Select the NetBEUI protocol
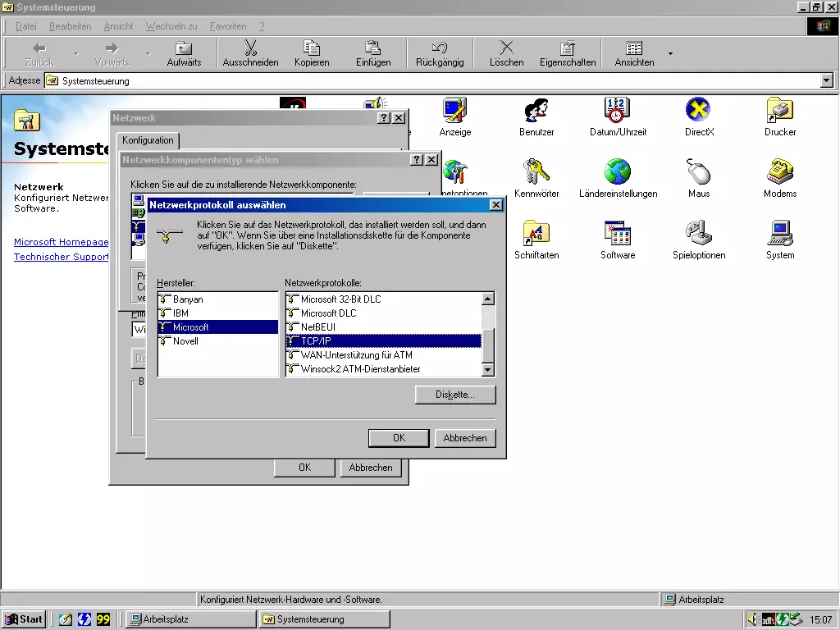This screenshot has height=630, width=840. click(x=384, y=326)
